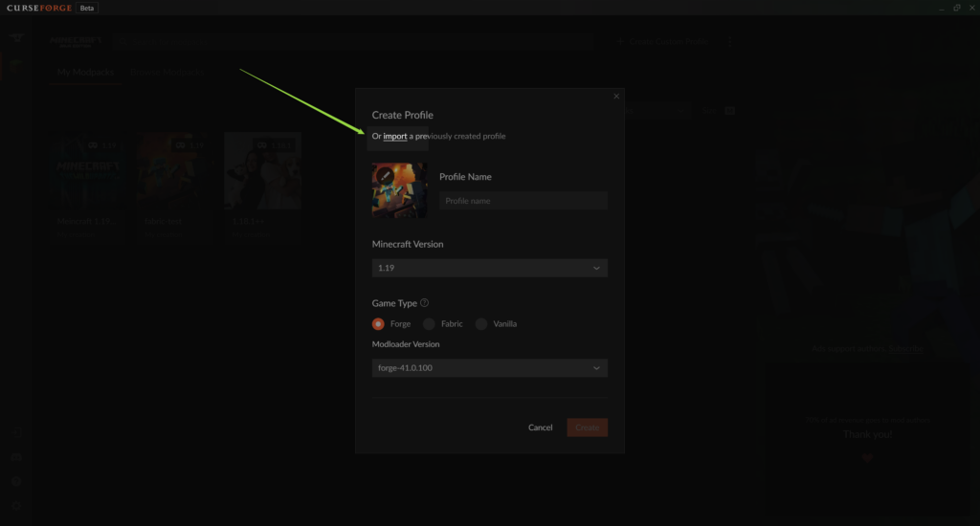
Task: Click the Game Type help question icon
Action: (424, 303)
